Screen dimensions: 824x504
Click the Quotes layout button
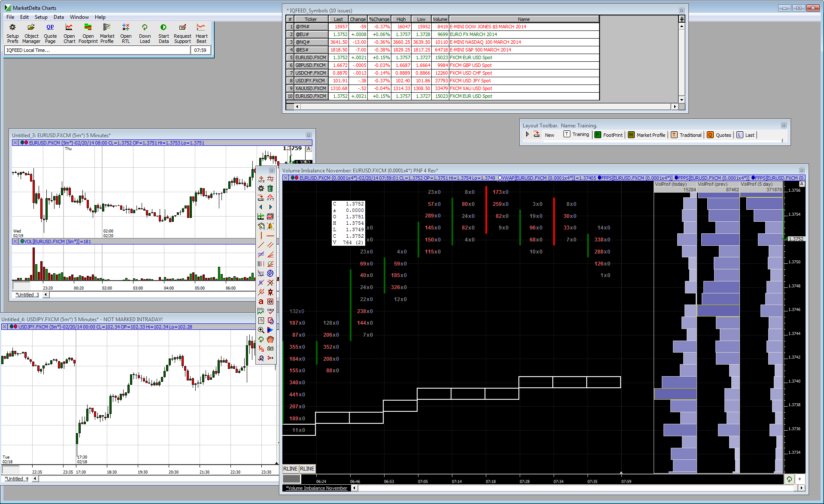tap(719, 135)
